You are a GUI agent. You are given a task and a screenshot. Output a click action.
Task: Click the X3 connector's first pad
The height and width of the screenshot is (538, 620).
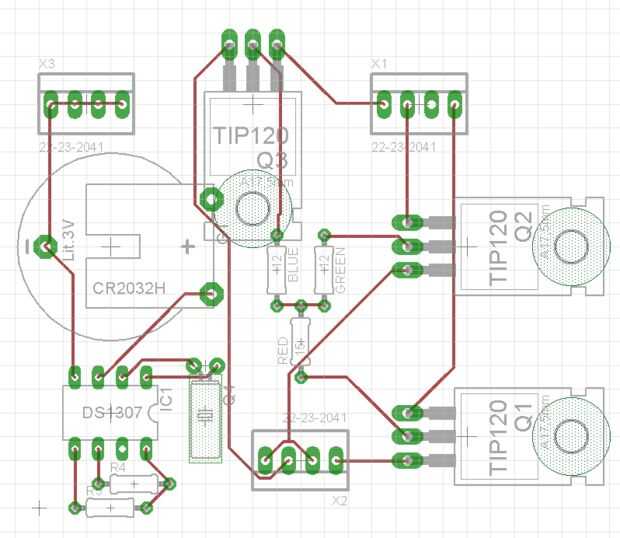coord(51,105)
